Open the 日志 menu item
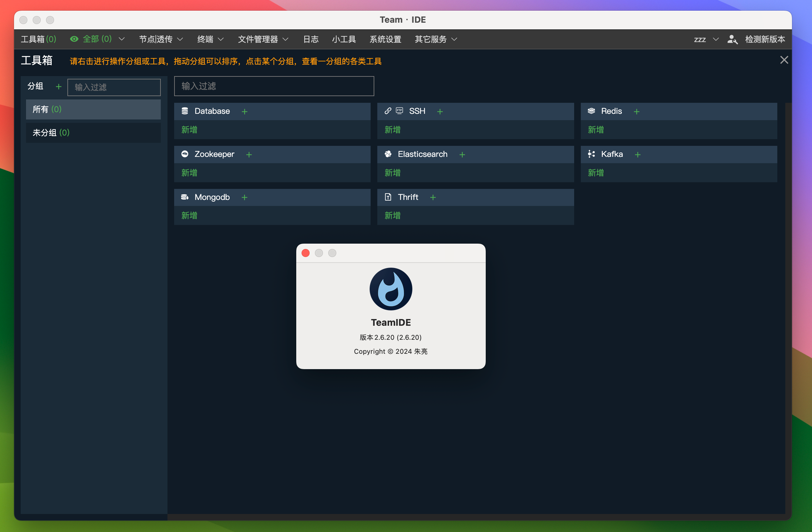812x532 pixels. [x=311, y=39]
